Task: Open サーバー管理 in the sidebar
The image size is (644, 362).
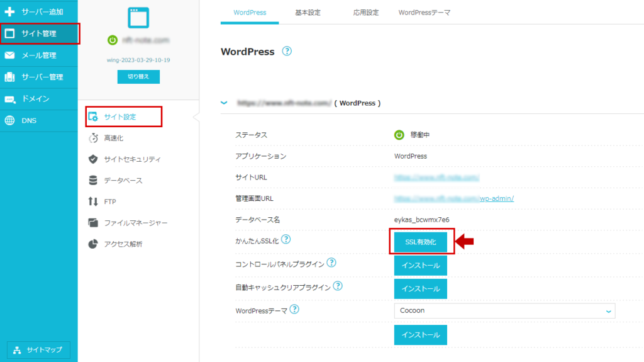Action: pyautogui.click(x=38, y=77)
